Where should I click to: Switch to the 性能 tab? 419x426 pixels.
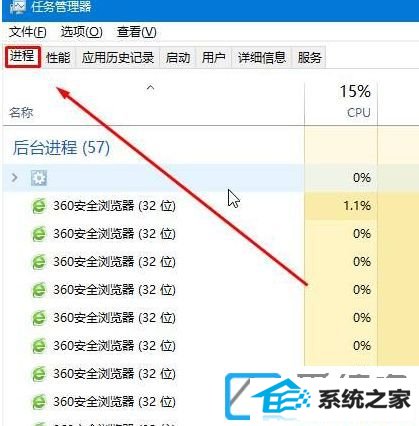point(58,58)
